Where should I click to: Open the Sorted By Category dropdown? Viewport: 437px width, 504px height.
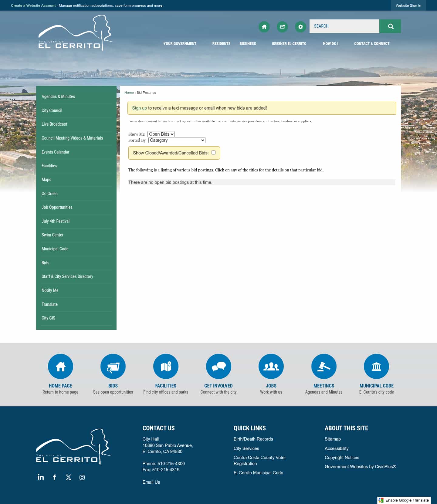[177, 140]
